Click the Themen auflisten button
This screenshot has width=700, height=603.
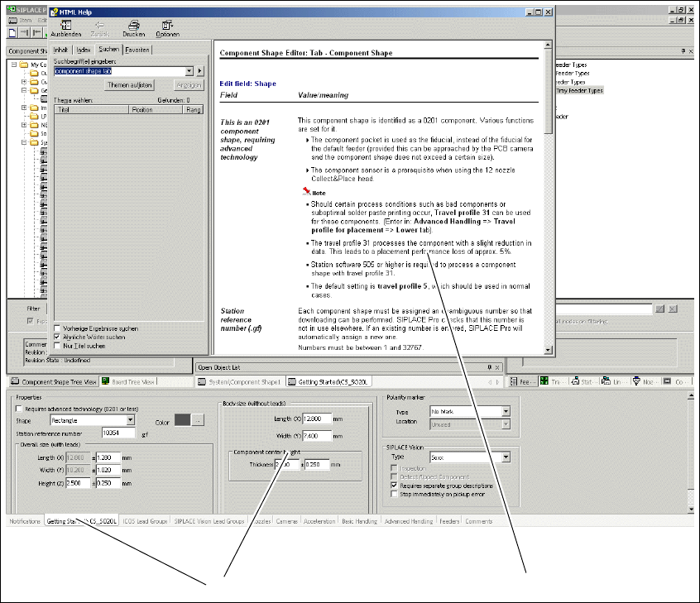point(130,85)
